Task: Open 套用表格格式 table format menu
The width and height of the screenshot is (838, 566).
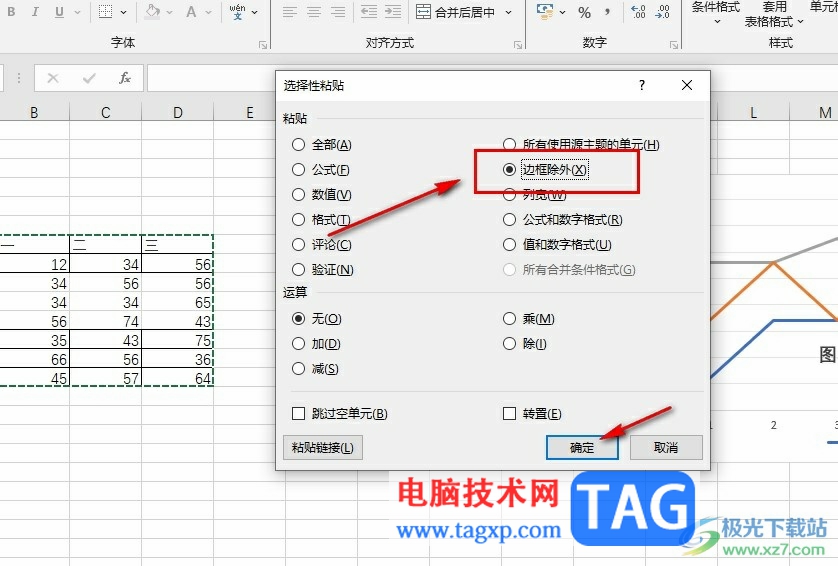Action: (774, 14)
